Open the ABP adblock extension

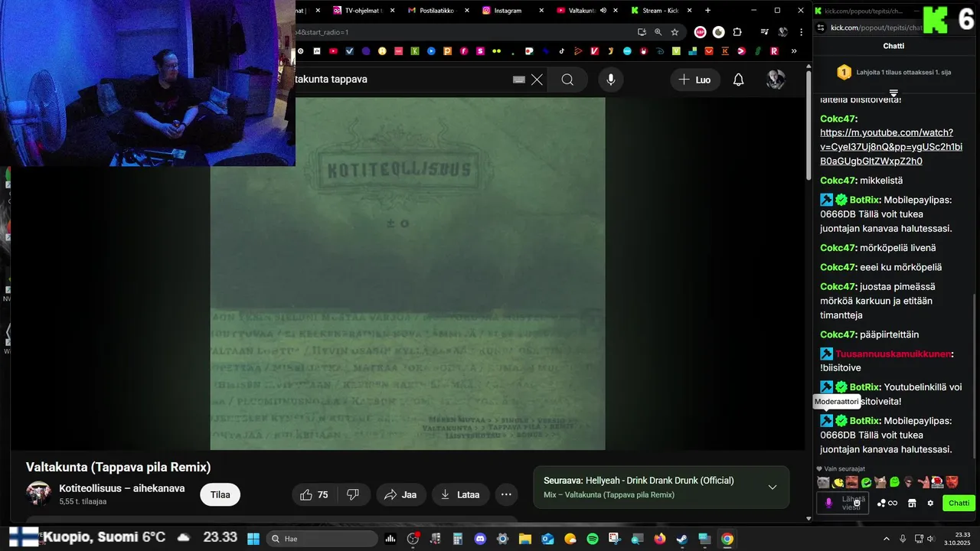[700, 32]
